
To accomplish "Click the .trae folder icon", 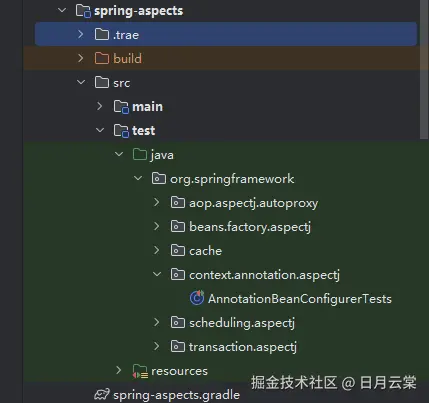I will point(102,34).
